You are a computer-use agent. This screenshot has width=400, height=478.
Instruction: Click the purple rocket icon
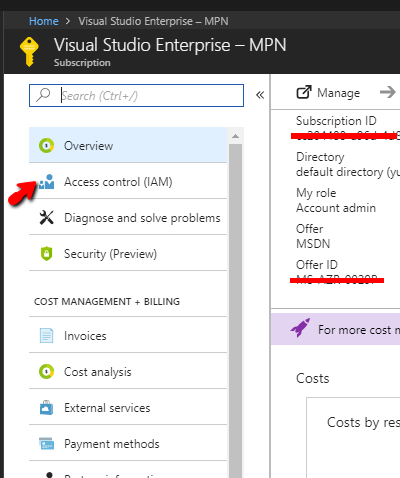[300, 328]
